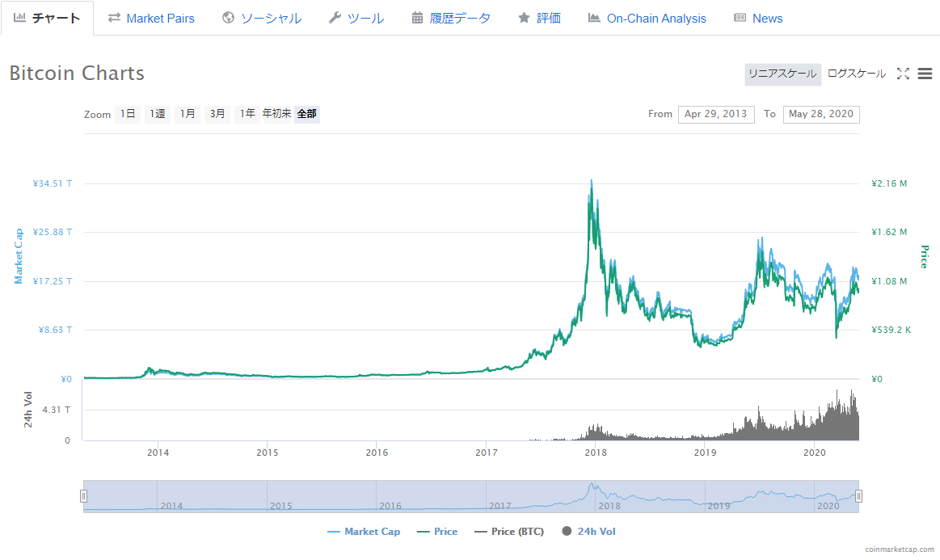Image resolution: width=940 pixels, height=560 pixels.
Task: Set zoom range to 年初来
Action: click(x=277, y=114)
